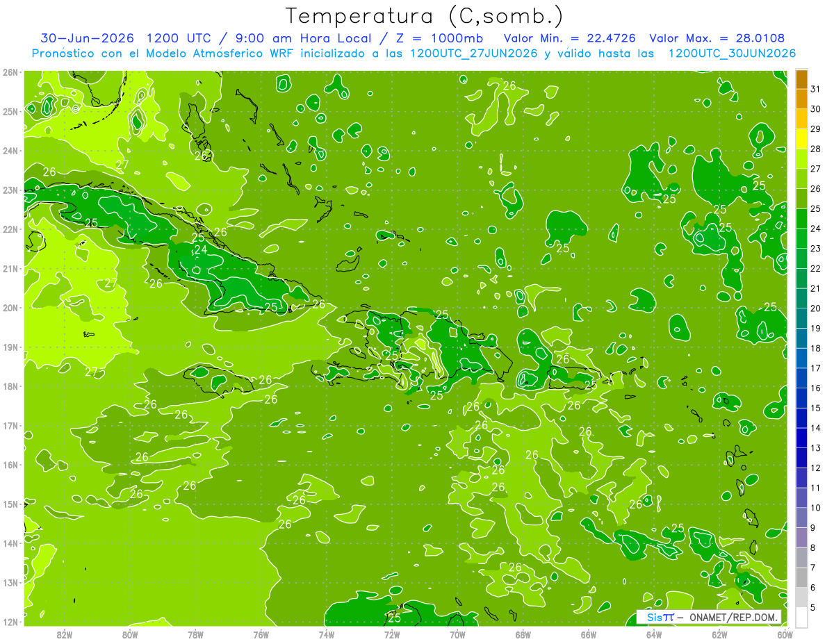Click the white legend swatch below 5
Viewport: 834px width, 644px height.
801,618
